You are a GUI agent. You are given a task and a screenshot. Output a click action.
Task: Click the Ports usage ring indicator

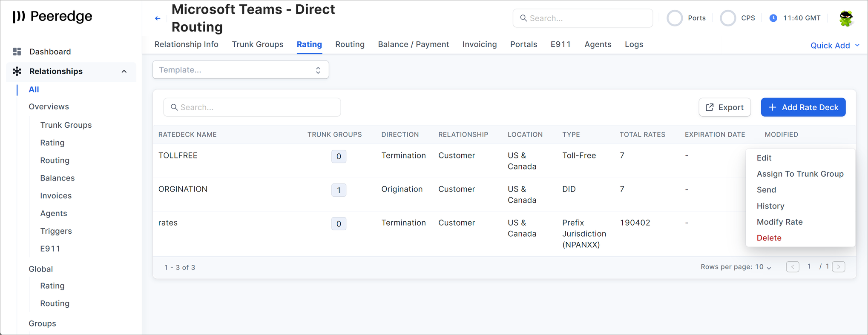(675, 18)
